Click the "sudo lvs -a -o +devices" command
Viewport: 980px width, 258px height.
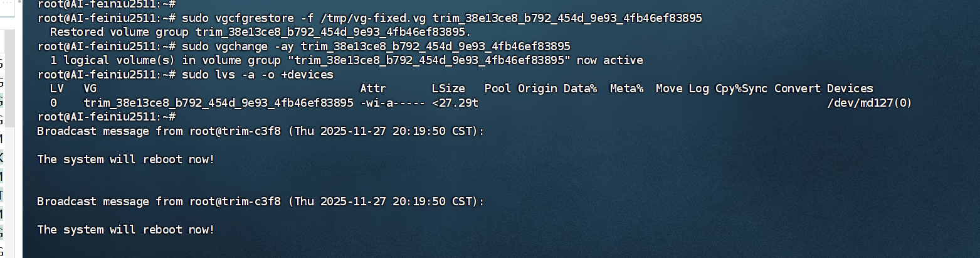pos(258,74)
